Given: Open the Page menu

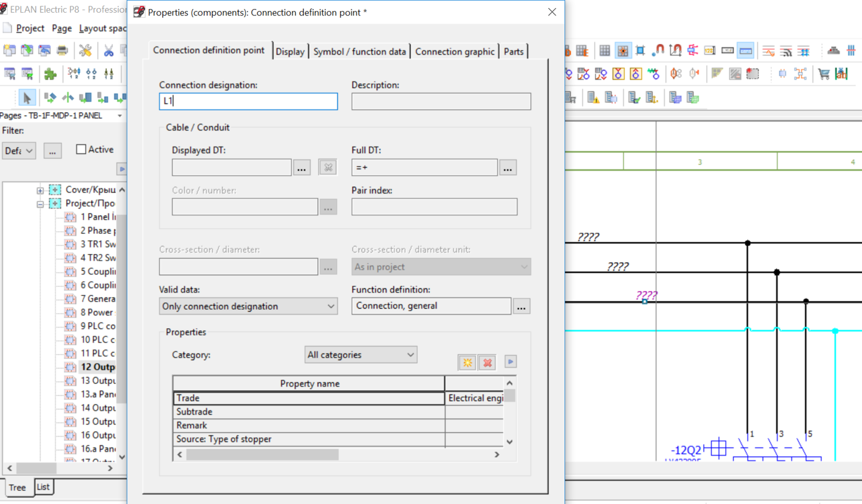Looking at the screenshot, I should tap(61, 28).
